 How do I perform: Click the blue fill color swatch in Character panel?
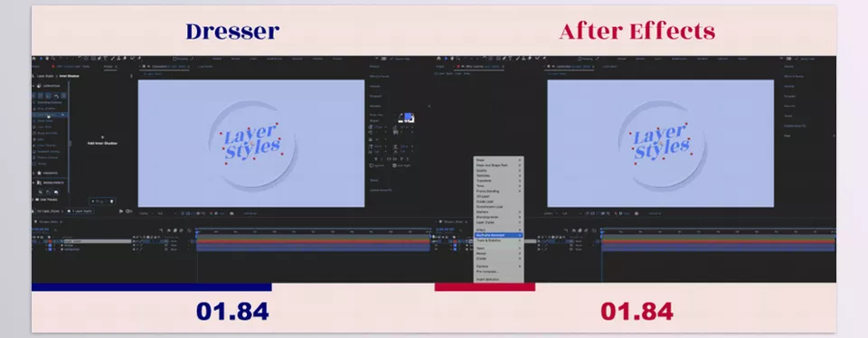point(409,117)
